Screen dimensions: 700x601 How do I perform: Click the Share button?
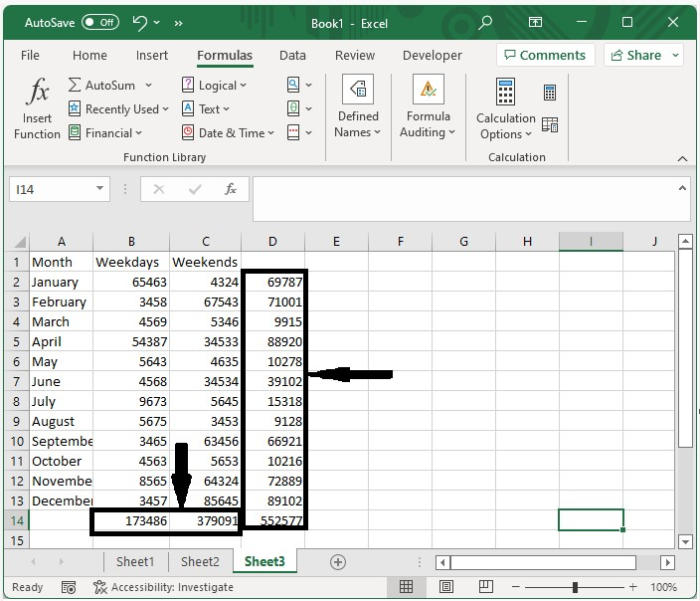point(636,55)
